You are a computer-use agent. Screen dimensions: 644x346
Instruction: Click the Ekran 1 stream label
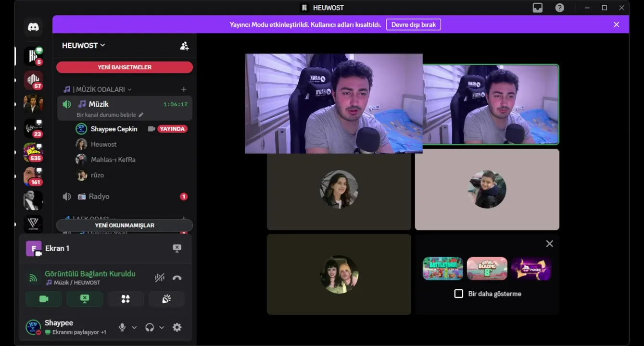pos(57,248)
